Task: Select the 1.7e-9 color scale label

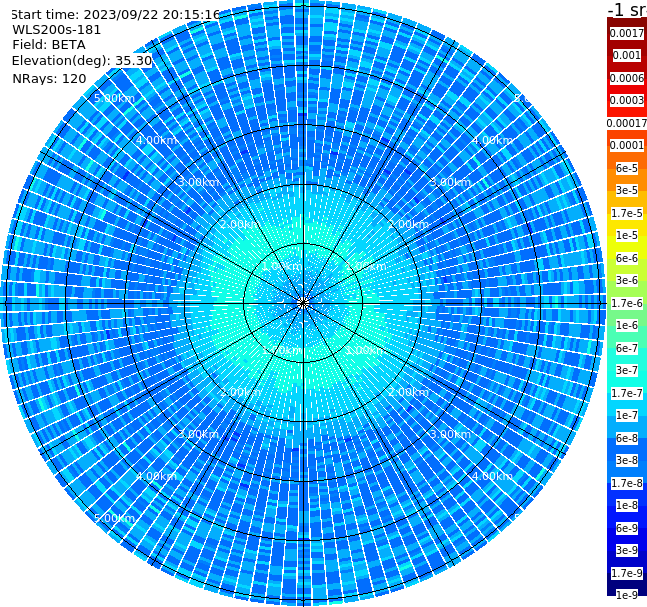Action: 627,573
